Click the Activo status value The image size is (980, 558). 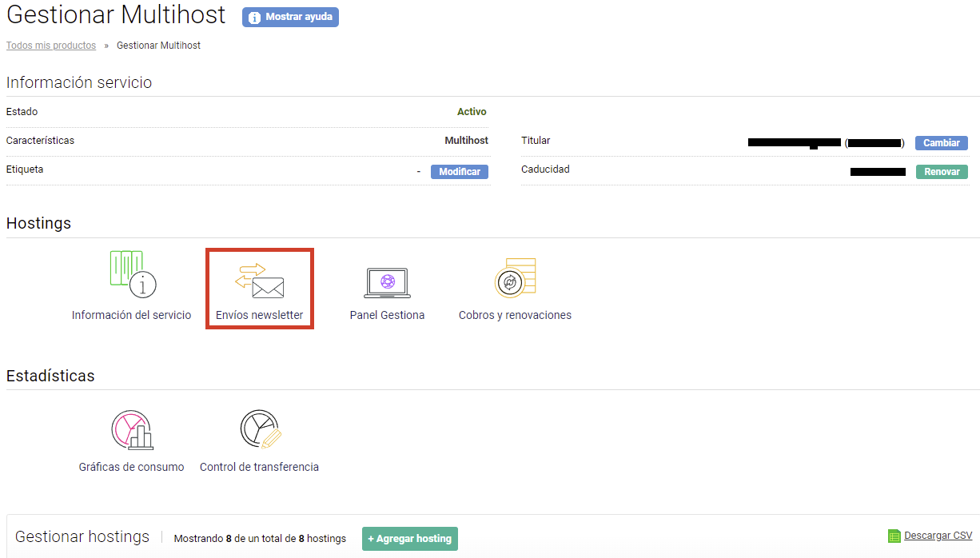coord(472,112)
